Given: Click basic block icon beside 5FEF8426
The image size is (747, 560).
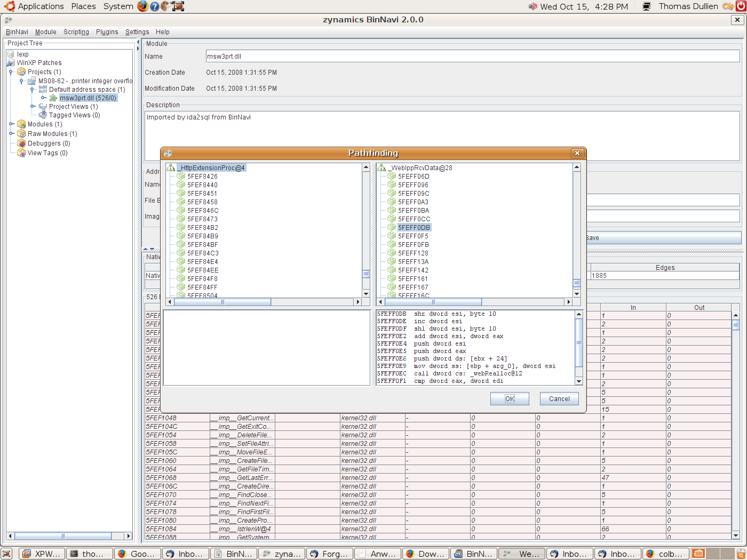Looking at the screenshot, I should (181, 177).
